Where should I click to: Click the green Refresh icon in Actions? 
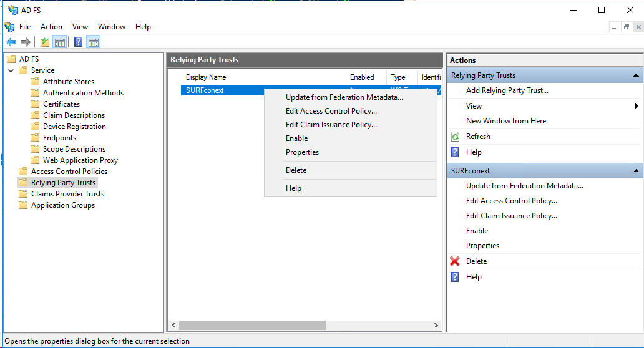(x=455, y=137)
